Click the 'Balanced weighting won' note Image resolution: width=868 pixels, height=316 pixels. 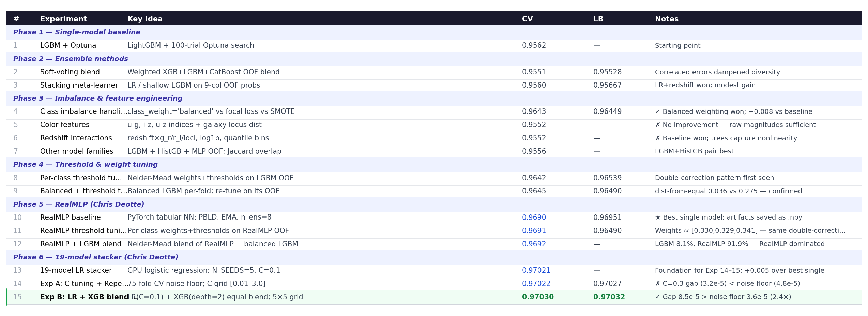(734, 112)
